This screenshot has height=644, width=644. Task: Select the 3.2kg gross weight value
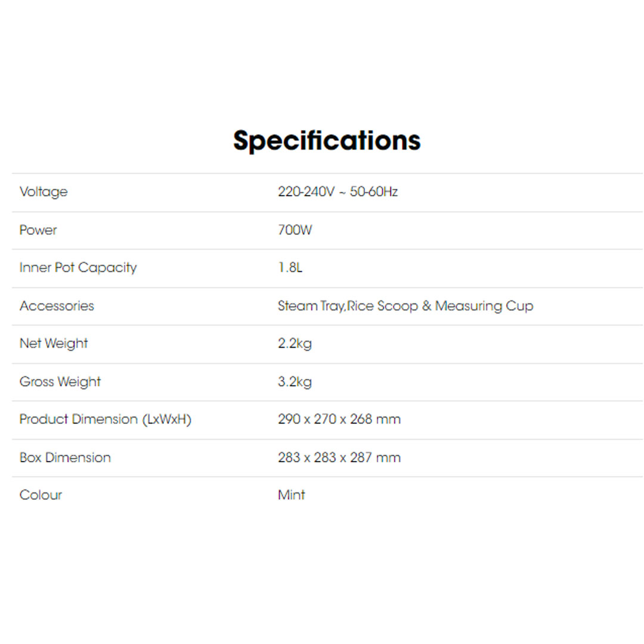pos(295,382)
